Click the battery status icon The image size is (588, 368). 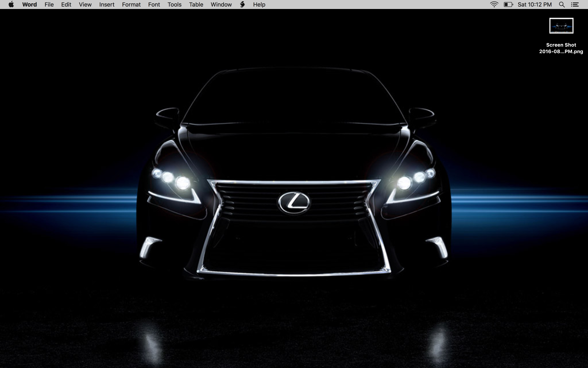[508, 4]
